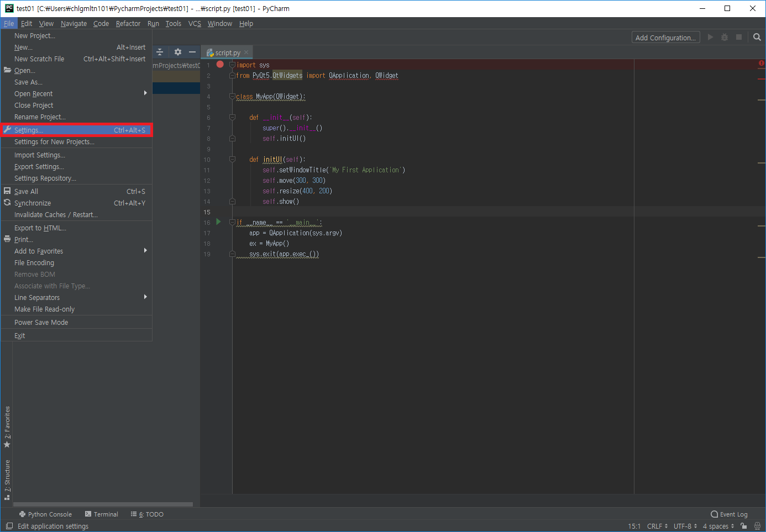
Task: Click Open... with folder icon
Action: pyautogui.click(x=76, y=70)
